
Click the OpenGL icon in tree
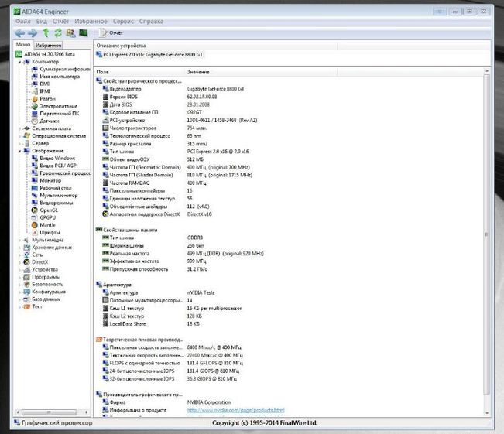pyautogui.click(x=35, y=210)
